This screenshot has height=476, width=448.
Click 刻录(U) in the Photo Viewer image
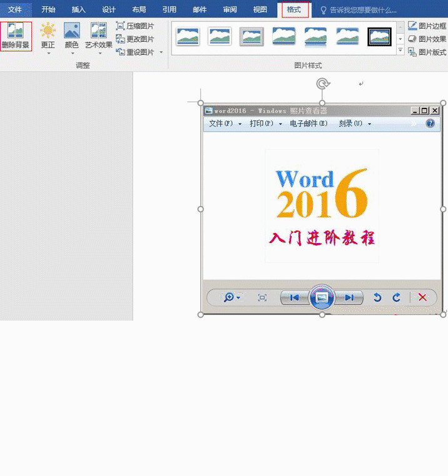355,123
